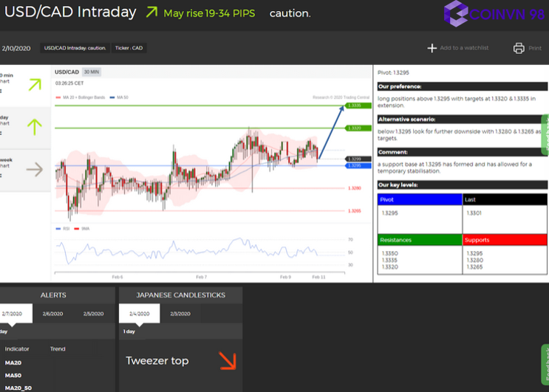This screenshot has height=392, width=549.
Task: Open the 2/3/2020 candlesticks tab
Action: 180,314
